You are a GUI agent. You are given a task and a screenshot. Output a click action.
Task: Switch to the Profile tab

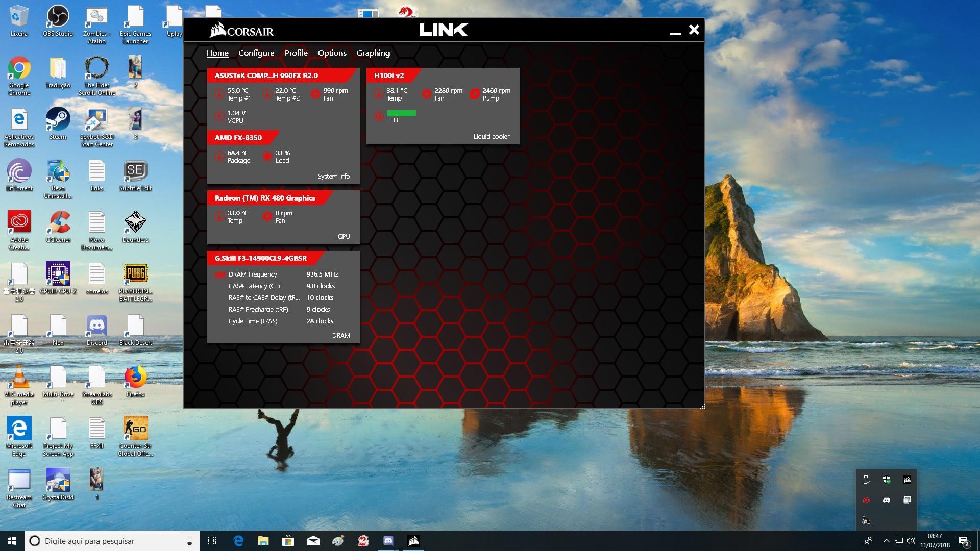click(296, 53)
